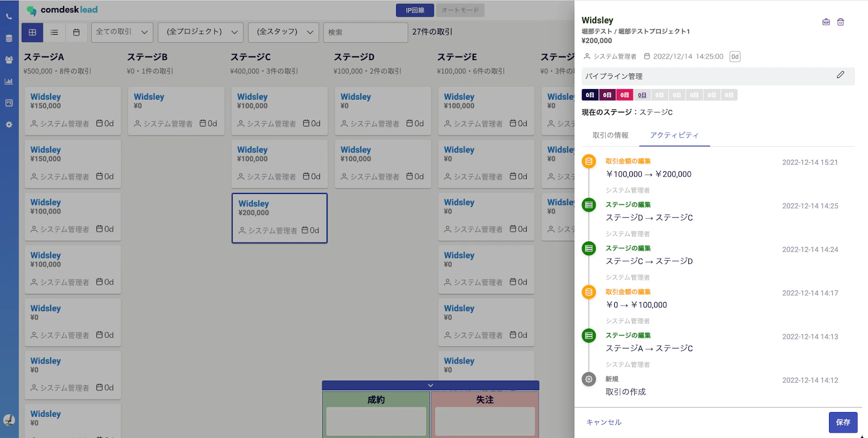
Task: Click the 保存 save button
Action: point(843,422)
